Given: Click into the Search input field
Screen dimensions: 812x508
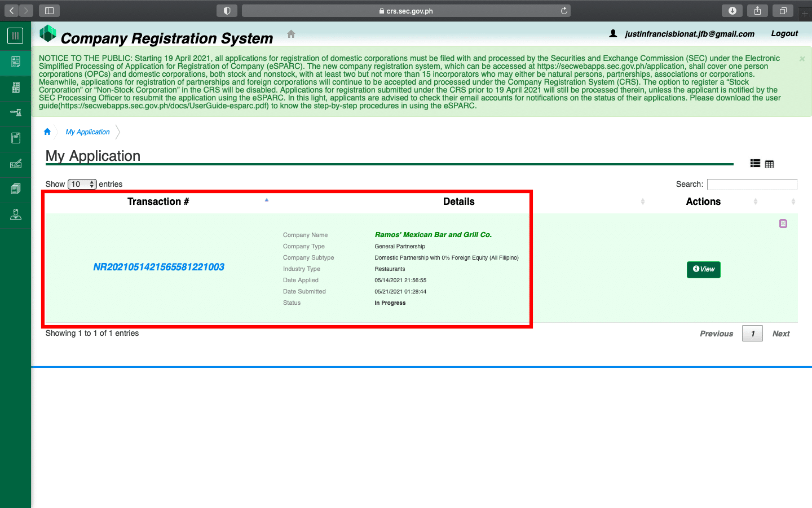Looking at the screenshot, I should pos(752,184).
